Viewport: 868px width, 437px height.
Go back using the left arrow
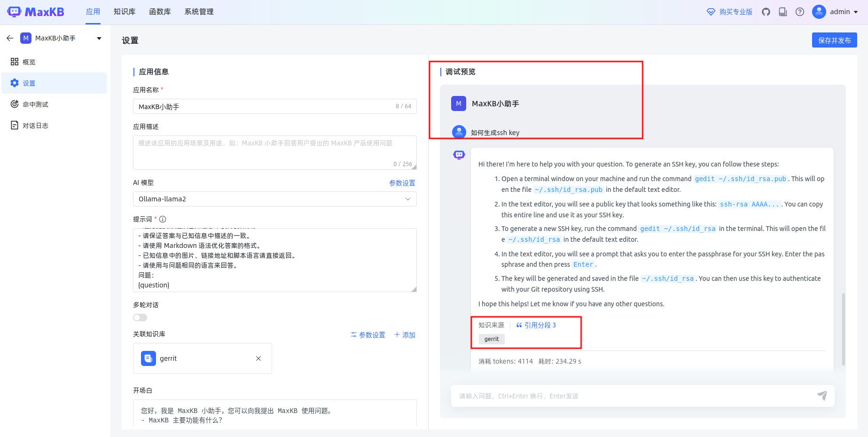(x=10, y=38)
